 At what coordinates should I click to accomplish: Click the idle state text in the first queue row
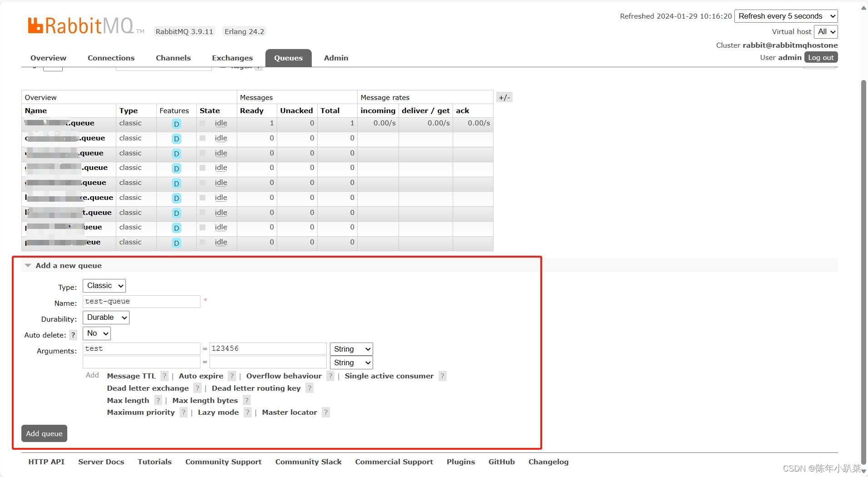coord(221,124)
